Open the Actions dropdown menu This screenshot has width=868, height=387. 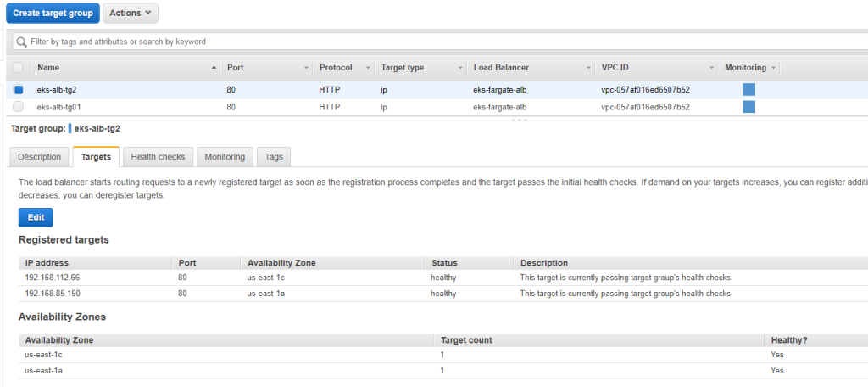(x=131, y=14)
